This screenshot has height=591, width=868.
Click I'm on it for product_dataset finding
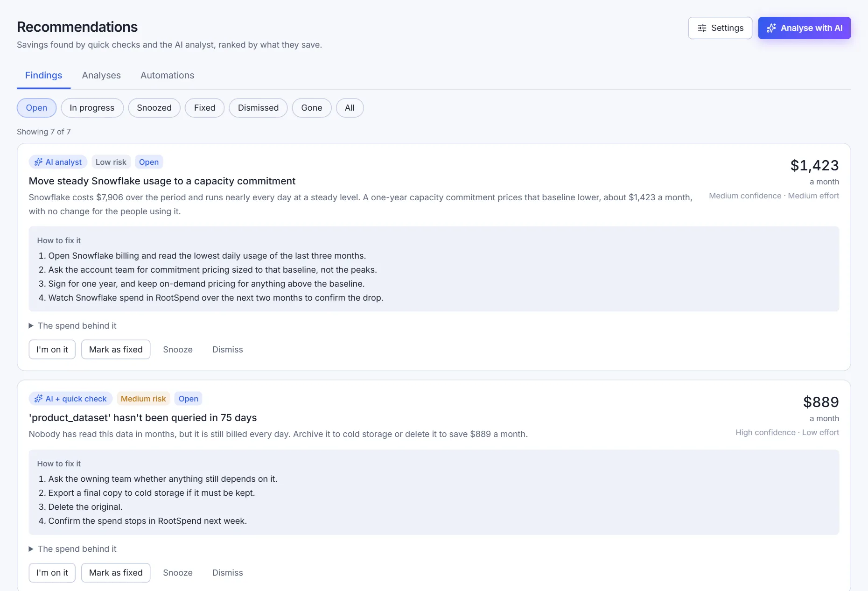click(52, 573)
